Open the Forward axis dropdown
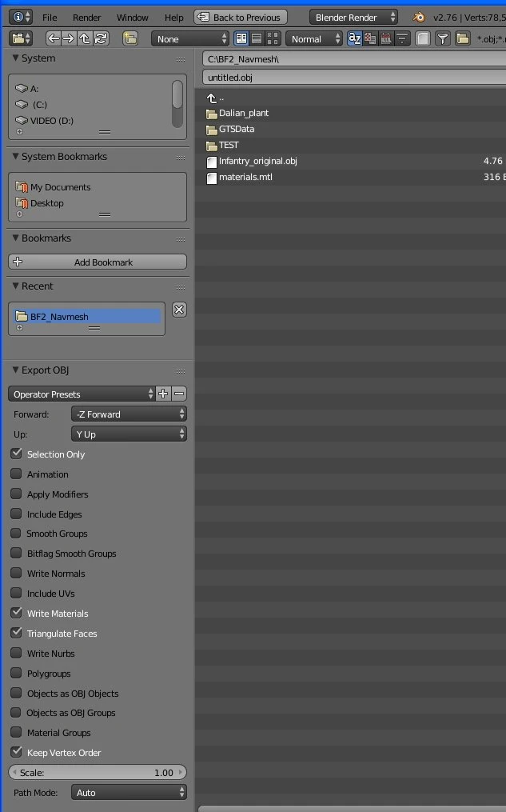Image resolution: width=506 pixels, height=812 pixels. pyautogui.click(x=129, y=414)
